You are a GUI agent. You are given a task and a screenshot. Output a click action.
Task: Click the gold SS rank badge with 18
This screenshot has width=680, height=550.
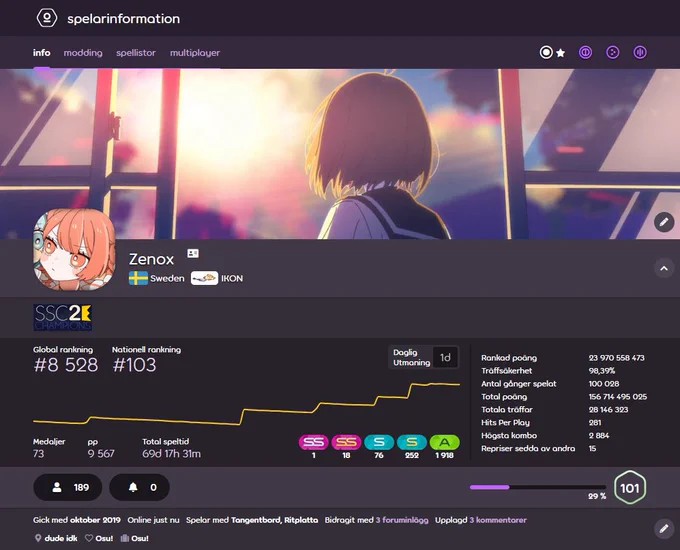346,442
